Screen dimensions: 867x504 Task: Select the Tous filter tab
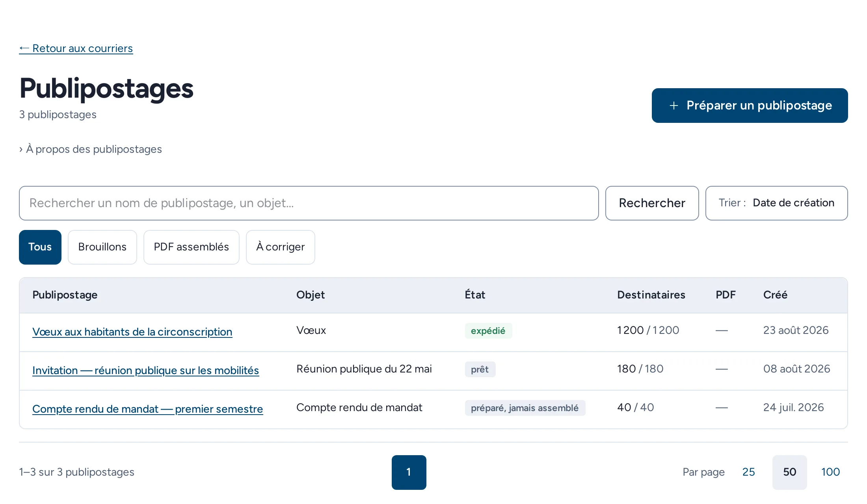coord(40,247)
